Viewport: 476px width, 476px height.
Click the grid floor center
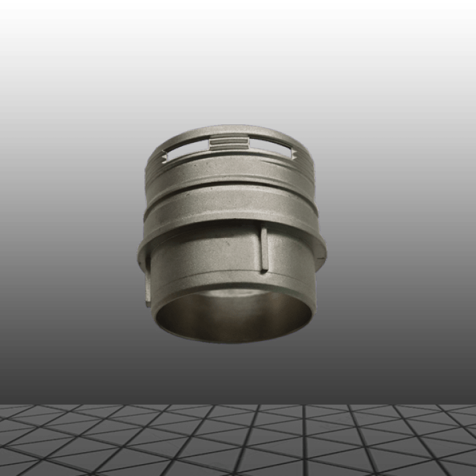click(238, 440)
